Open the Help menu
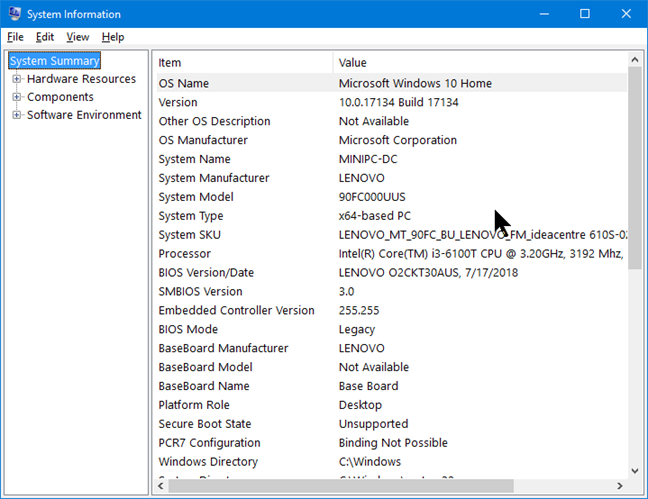The image size is (648, 499). 113,37
